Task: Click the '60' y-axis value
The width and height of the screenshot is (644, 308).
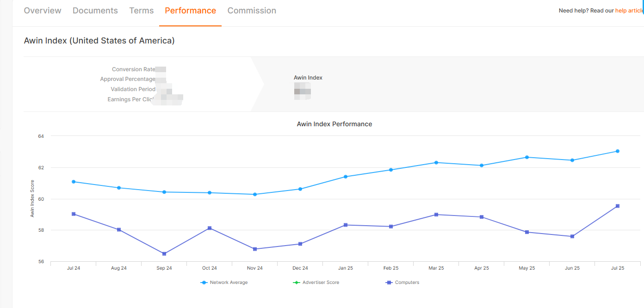Action: coord(41,199)
